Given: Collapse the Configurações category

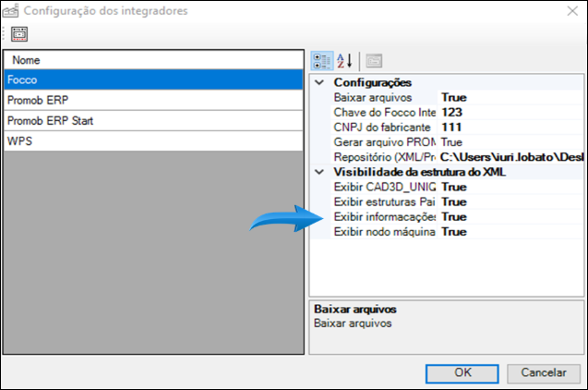Looking at the screenshot, I should [319, 82].
